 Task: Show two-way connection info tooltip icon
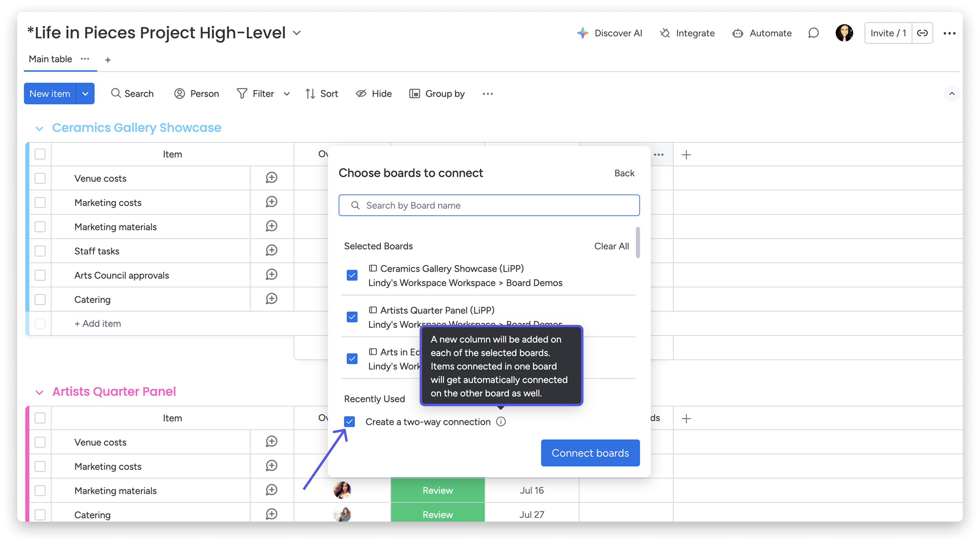pyautogui.click(x=501, y=422)
